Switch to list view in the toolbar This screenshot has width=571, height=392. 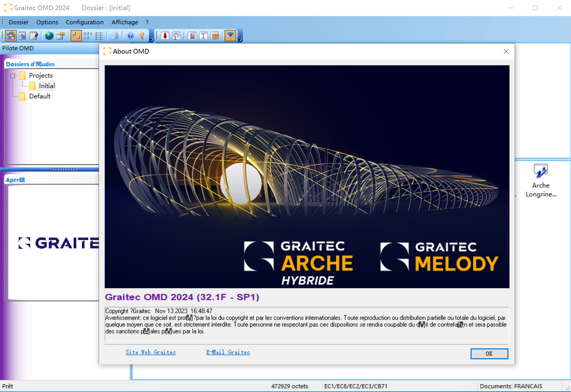tap(99, 36)
